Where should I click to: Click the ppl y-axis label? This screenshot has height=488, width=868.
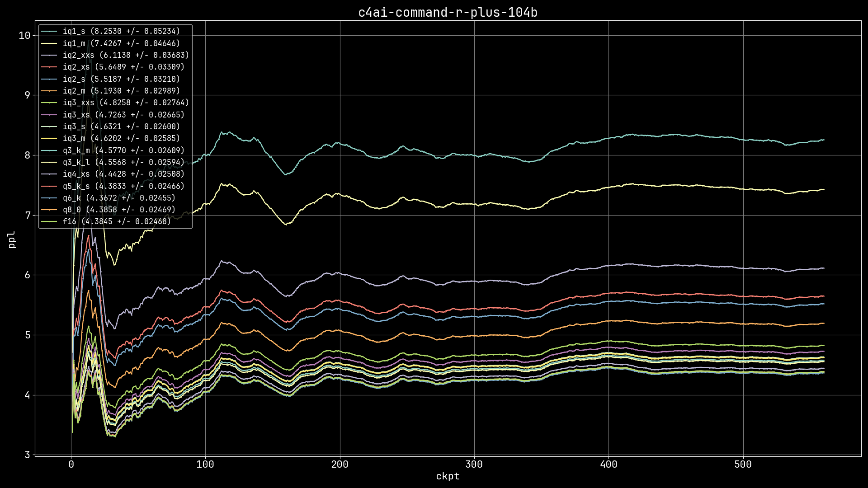tap(12, 239)
